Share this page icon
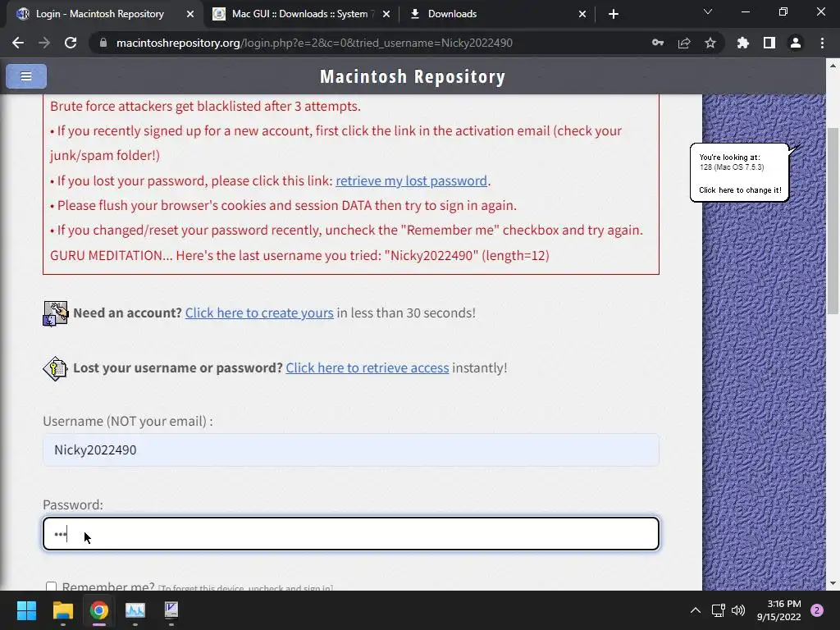Screen dimensions: 840x630 point(684,43)
